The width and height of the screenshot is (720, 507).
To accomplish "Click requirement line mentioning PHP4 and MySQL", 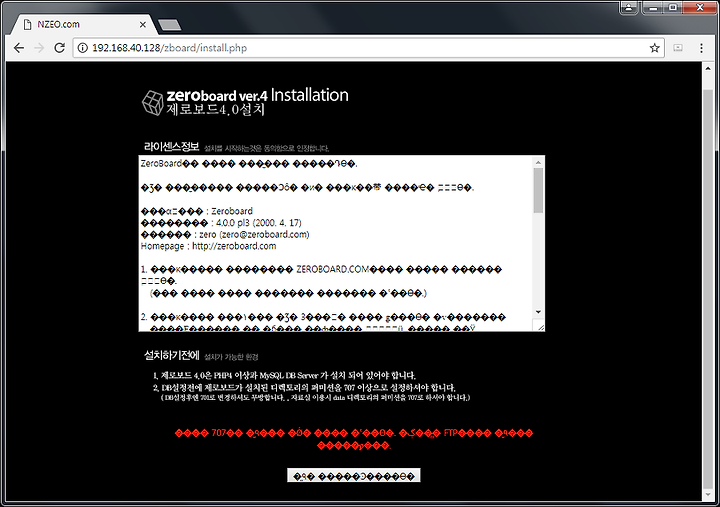I will tap(284, 375).
